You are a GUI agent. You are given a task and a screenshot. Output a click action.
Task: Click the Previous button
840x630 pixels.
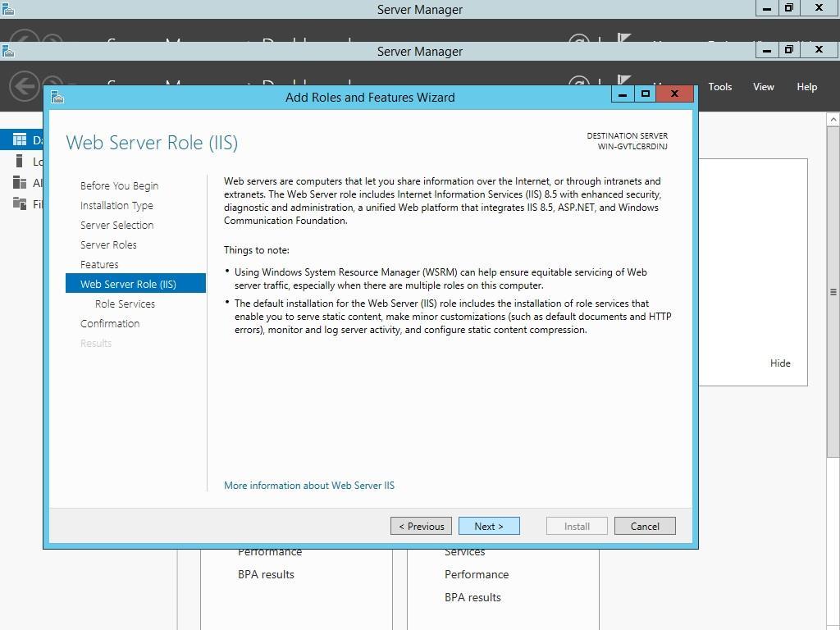click(x=421, y=526)
